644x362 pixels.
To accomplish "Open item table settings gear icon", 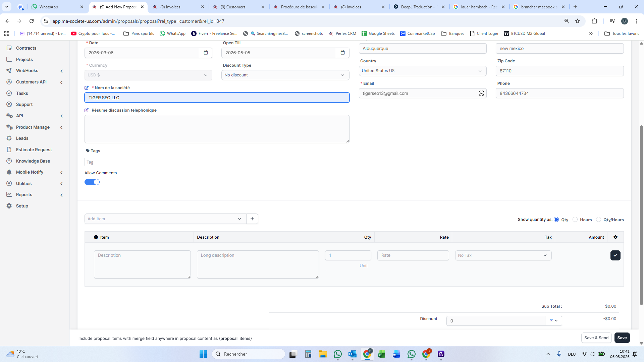I will (615, 237).
